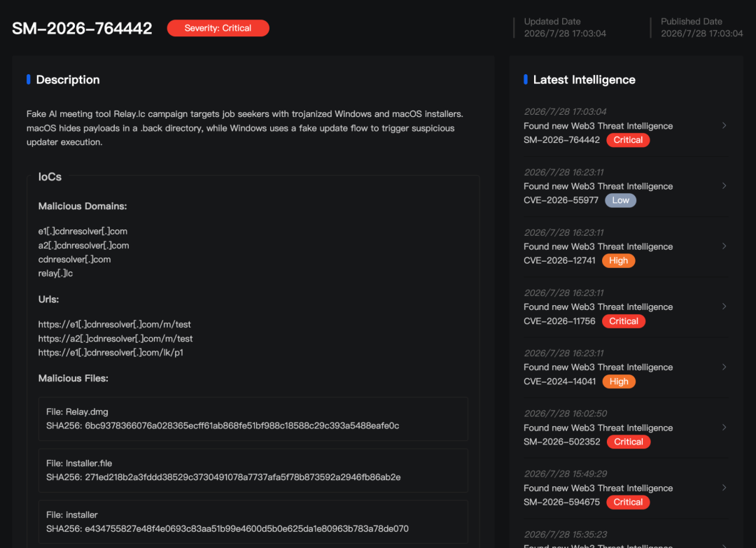Open chevron for SM-2026-502352 entry

coord(724,428)
